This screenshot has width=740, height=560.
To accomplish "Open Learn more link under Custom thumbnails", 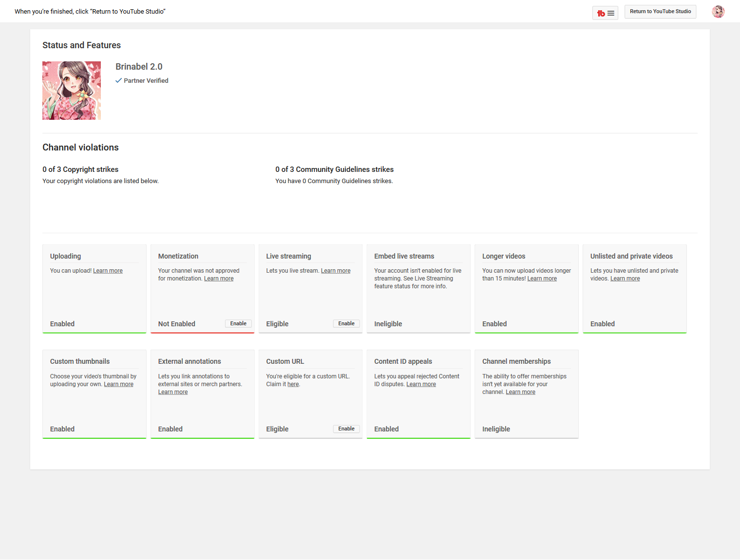I will click(x=118, y=384).
